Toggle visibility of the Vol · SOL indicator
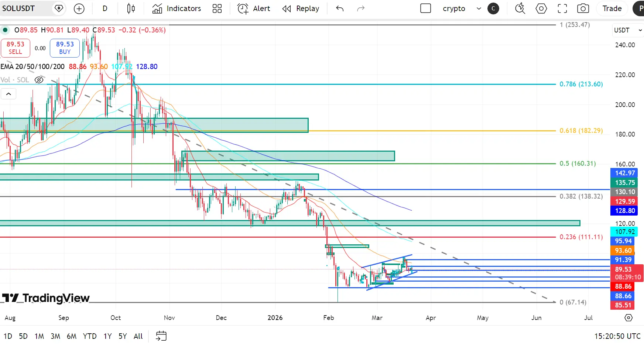The height and width of the screenshot is (344, 644). click(39, 80)
